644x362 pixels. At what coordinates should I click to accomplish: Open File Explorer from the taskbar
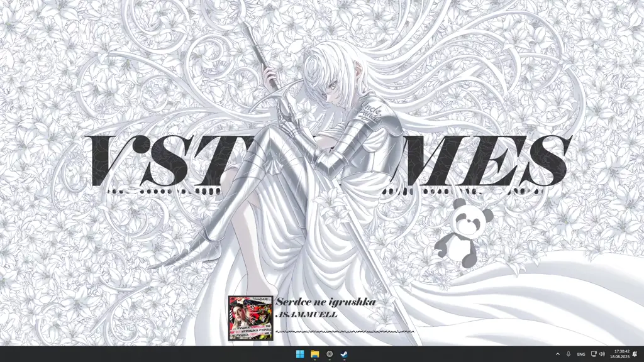pos(314,354)
